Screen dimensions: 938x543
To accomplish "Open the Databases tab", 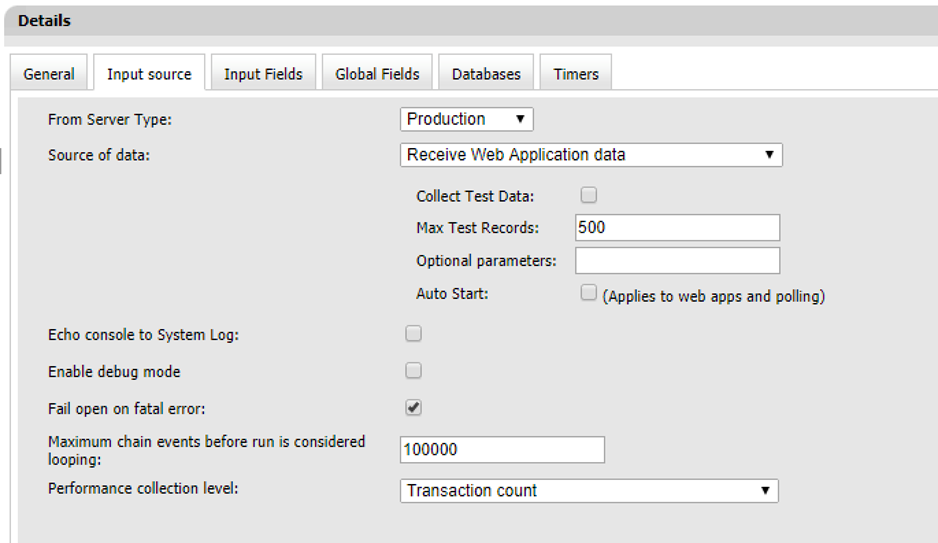I will tap(486, 74).
